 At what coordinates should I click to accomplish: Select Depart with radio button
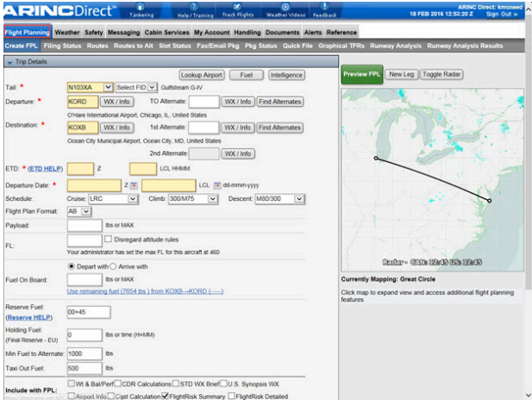(x=72, y=266)
